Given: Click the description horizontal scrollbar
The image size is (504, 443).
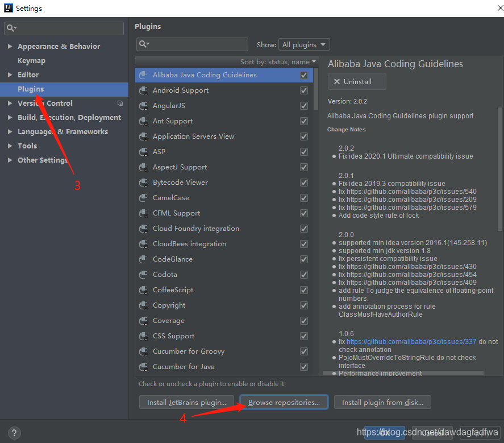Looking at the screenshot, I should [x=403, y=373].
